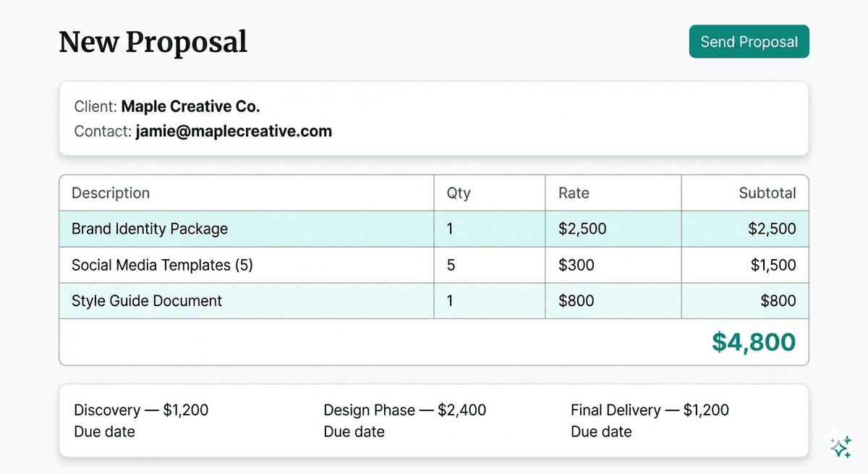Click the quantity cell for Social Media Templates
Viewport: 868px width, 474px height.
489,265
